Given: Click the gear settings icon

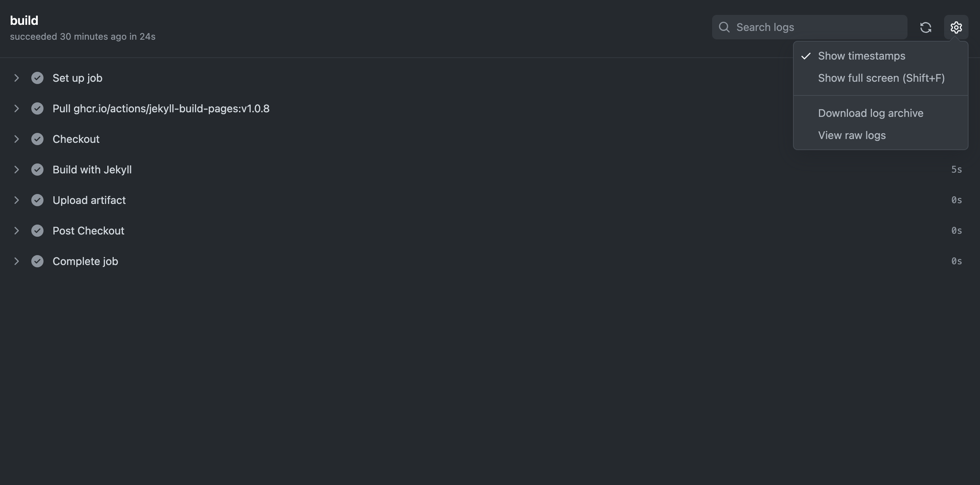Looking at the screenshot, I should pyautogui.click(x=956, y=27).
